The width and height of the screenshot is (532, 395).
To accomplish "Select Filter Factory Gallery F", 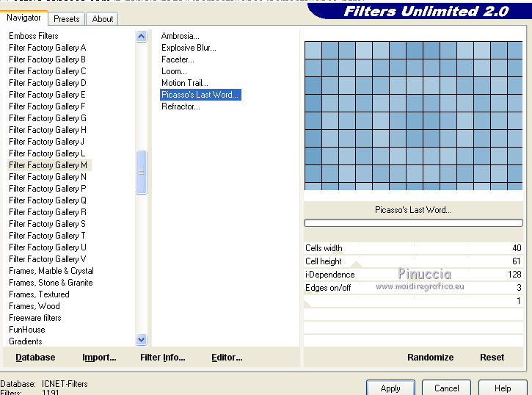I will (47, 106).
